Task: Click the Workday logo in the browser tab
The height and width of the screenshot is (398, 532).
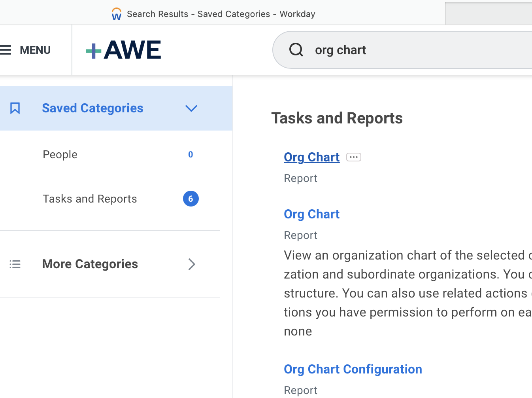Action: click(x=116, y=13)
